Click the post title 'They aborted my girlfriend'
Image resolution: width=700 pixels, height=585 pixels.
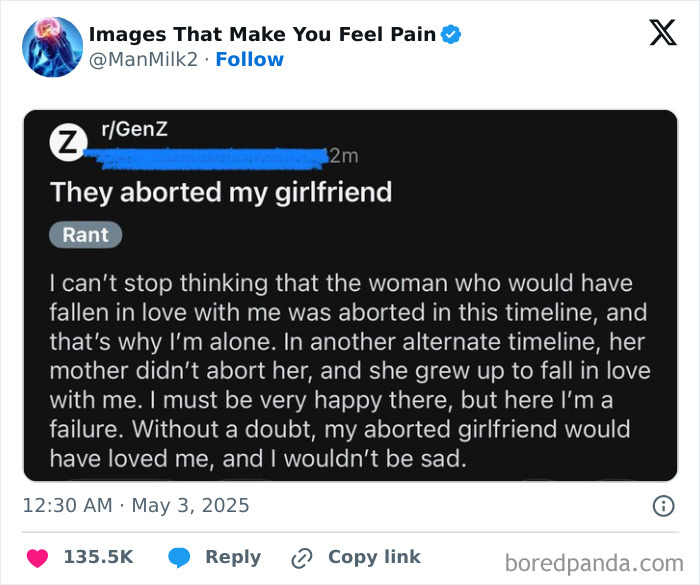[x=220, y=192]
